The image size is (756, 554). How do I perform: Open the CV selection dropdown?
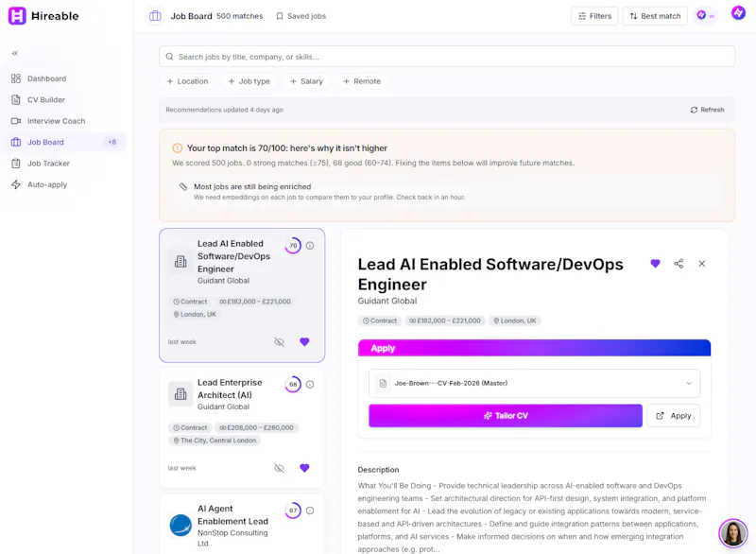[x=534, y=383]
